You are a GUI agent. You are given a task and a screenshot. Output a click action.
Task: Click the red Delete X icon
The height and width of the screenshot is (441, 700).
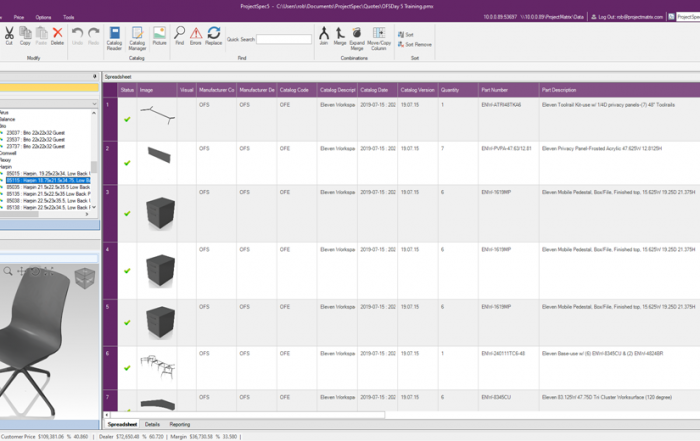57,35
